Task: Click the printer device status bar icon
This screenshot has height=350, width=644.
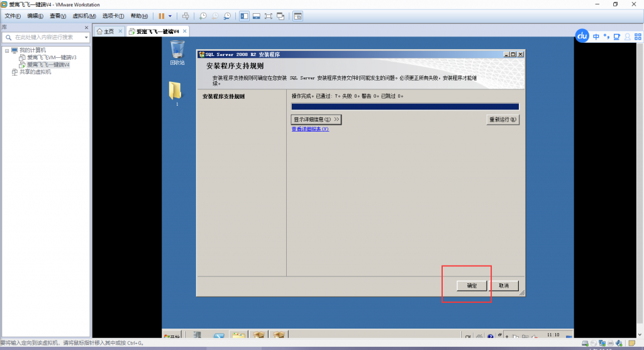Action: (x=610, y=343)
